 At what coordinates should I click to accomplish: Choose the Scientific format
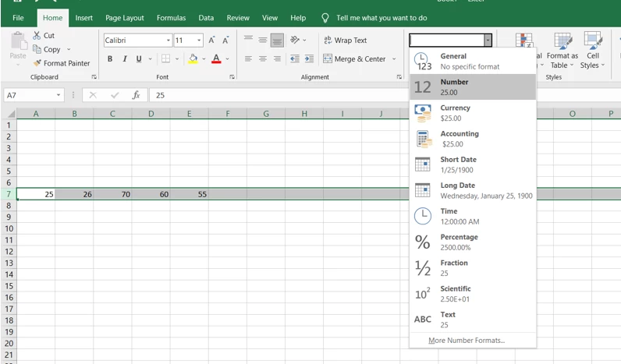pos(473,294)
